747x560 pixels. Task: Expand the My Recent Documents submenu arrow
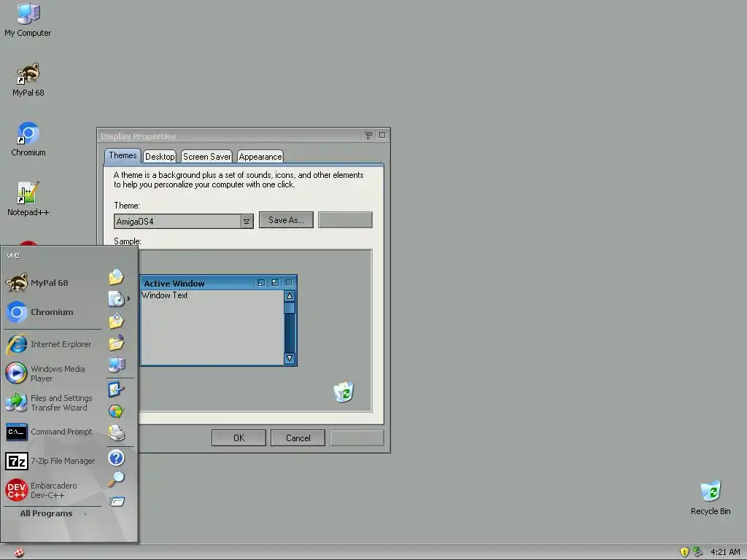pyautogui.click(x=128, y=298)
